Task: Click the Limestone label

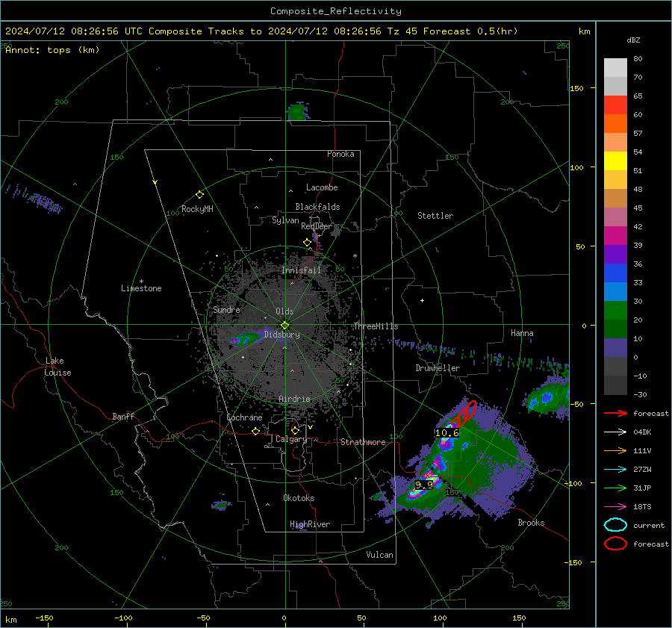Action: [141, 288]
